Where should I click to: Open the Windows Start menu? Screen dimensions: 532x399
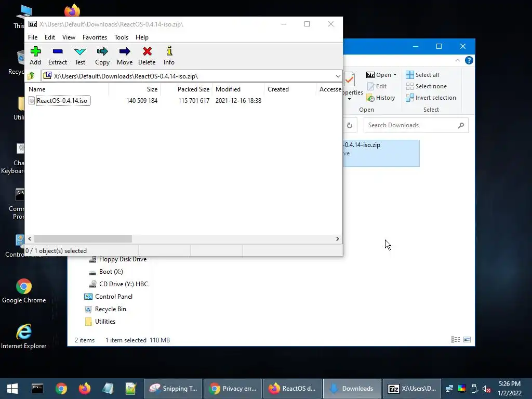tap(12, 389)
